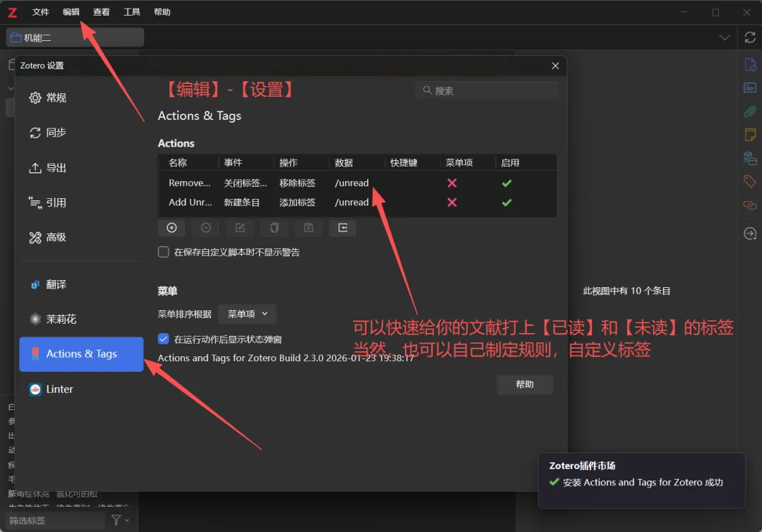The height and width of the screenshot is (532, 762).
Task: Click enabled green check for Remove row
Action: coord(507,183)
